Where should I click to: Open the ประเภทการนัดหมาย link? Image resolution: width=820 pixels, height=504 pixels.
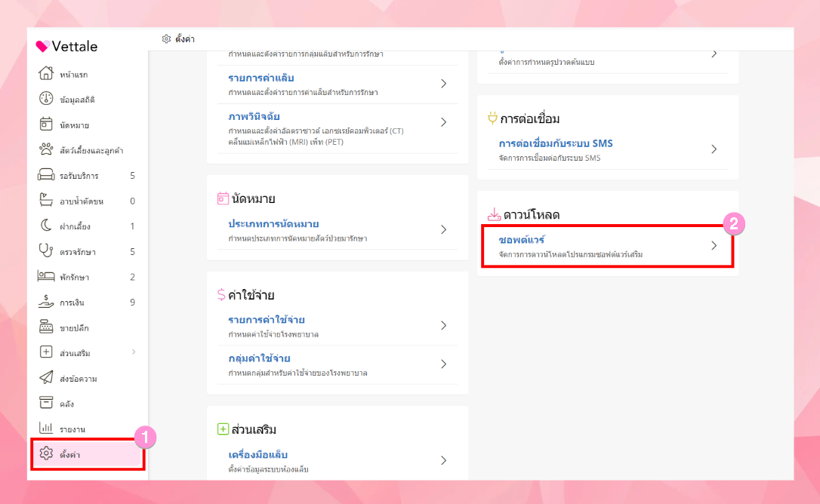[273, 224]
